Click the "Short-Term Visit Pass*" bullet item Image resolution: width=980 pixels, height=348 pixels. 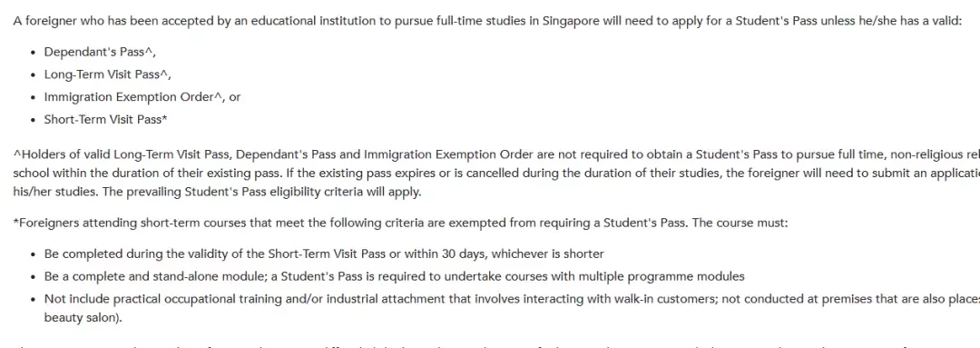[x=105, y=120]
